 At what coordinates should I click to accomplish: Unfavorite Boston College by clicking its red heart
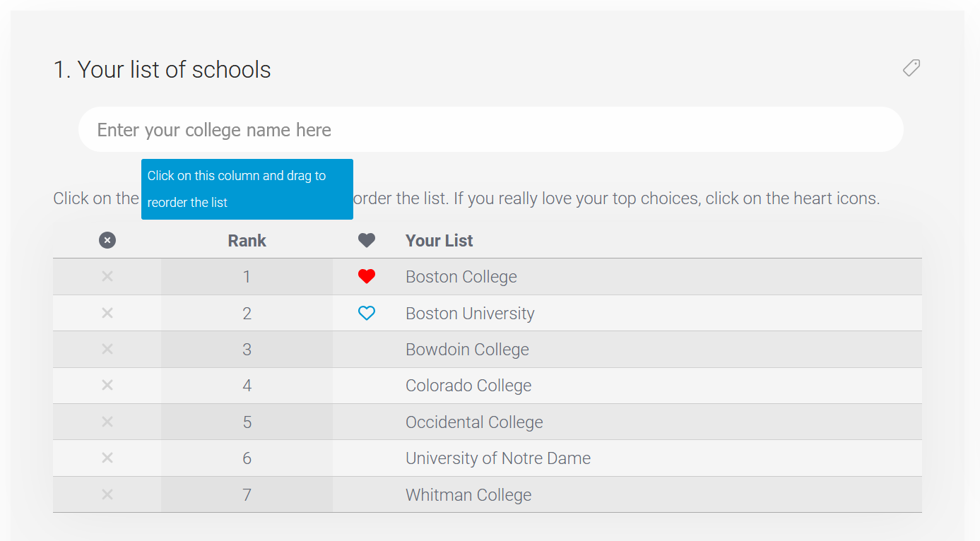366,276
